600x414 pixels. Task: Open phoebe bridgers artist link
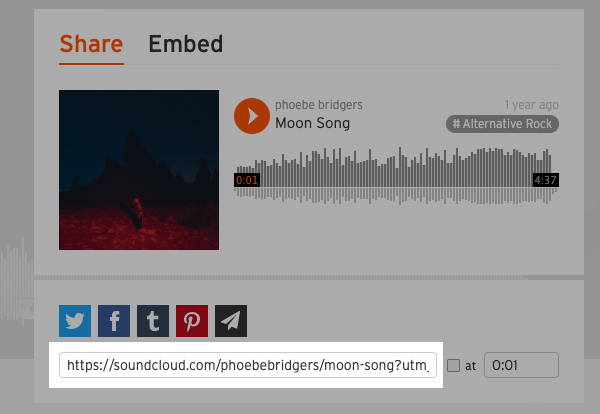tap(319, 105)
